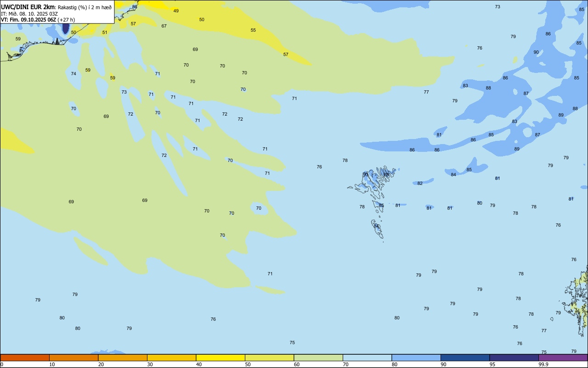Click the 70–80 pale blue legend swatch
This screenshot has width=588, height=368.
(x=367, y=357)
